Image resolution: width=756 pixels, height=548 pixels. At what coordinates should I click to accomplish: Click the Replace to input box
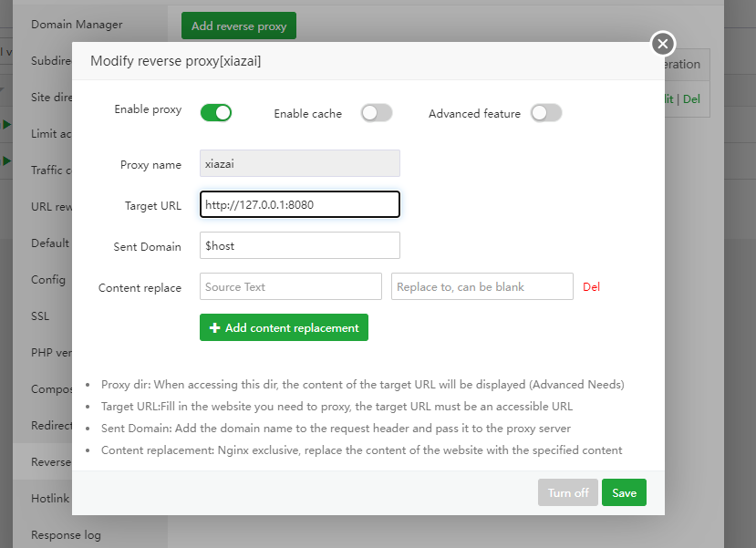click(x=482, y=286)
